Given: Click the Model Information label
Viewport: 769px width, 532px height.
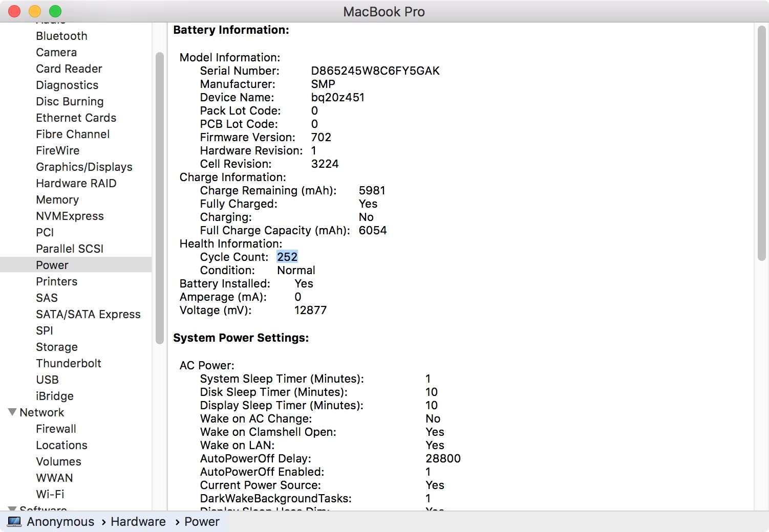Looking at the screenshot, I should [x=229, y=57].
